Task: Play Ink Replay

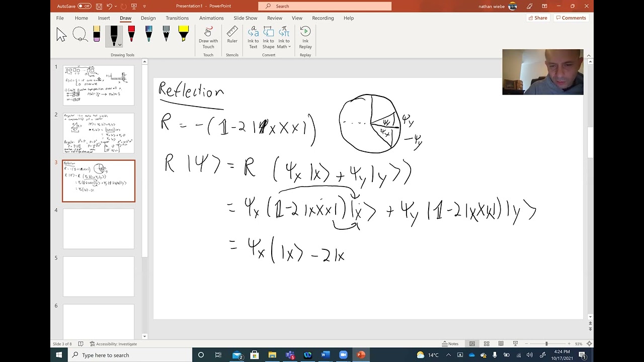Action: (305, 38)
